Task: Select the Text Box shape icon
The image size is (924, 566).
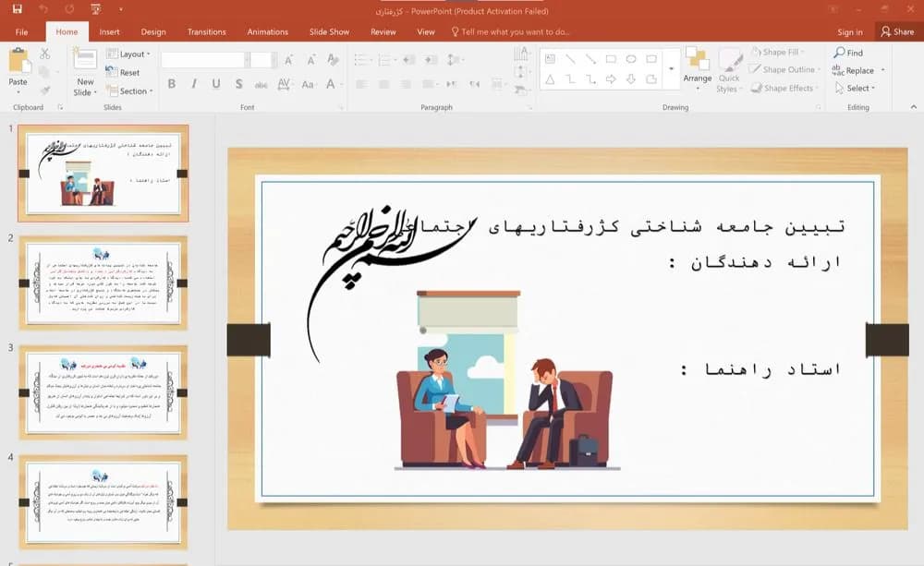Action: click(x=550, y=59)
